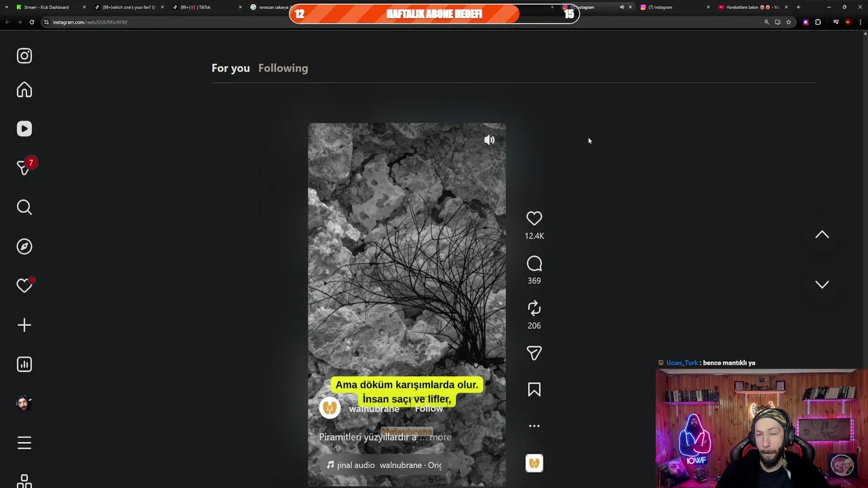The height and width of the screenshot is (488, 868).
Task: Open the Explore compass icon
Action: (x=24, y=247)
